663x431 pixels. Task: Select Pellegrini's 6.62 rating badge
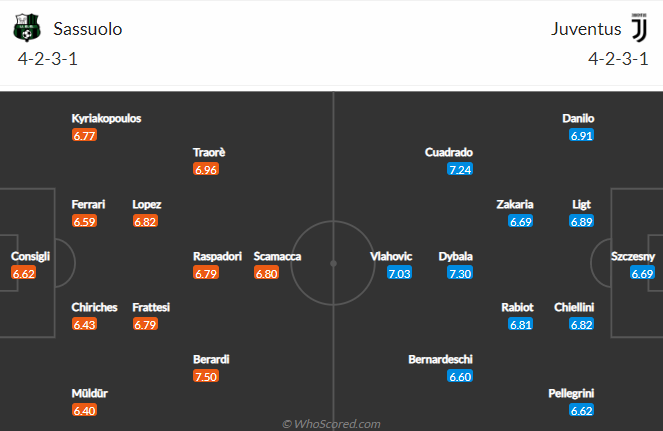(x=581, y=410)
